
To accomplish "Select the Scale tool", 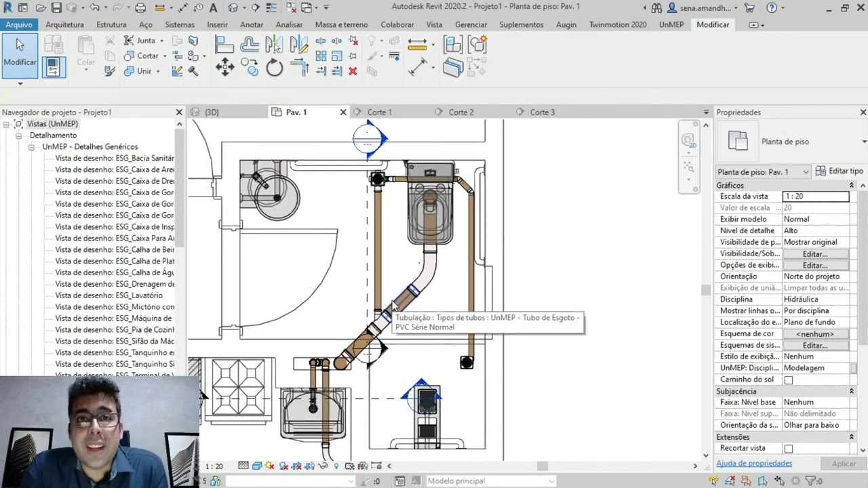I will pos(337,56).
